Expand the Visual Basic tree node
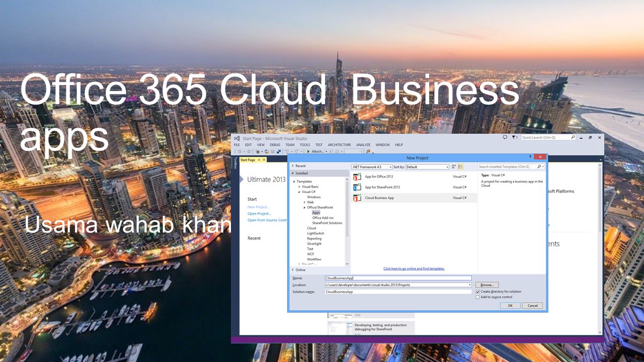This screenshot has height=362, width=644. point(299,187)
